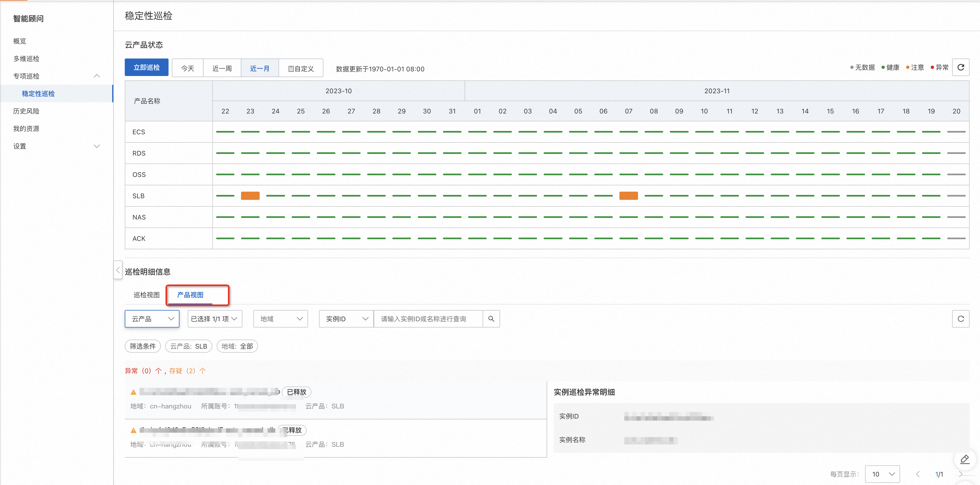The width and height of the screenshot is (980, 485).
Task: Change the per-page display count of 10
Action: click(882, 474)
